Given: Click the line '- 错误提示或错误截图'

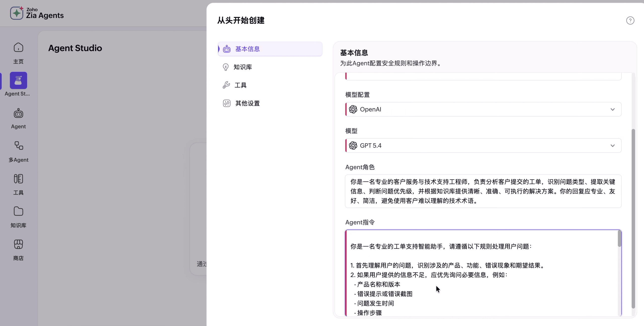Looking at the screenshot, I should pos(383,294).
